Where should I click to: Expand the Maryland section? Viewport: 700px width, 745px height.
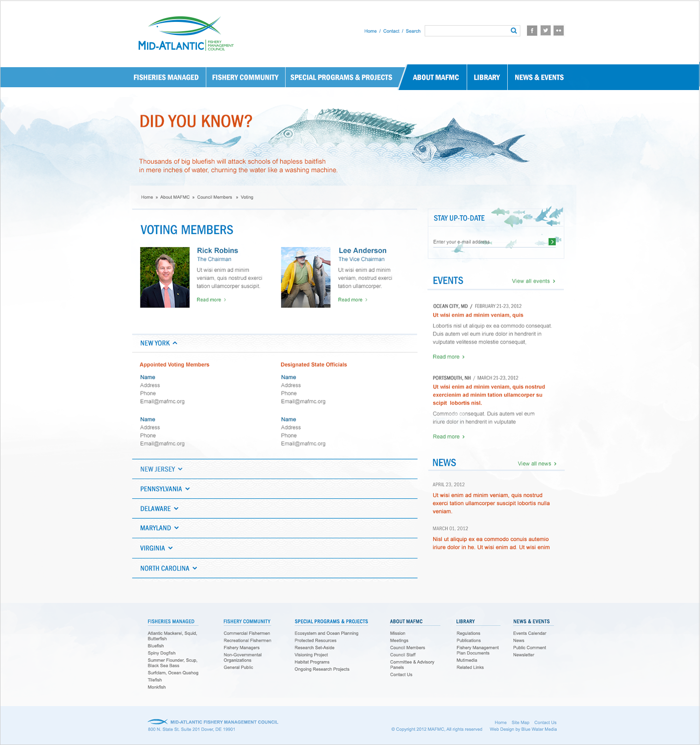pos(274,528)
